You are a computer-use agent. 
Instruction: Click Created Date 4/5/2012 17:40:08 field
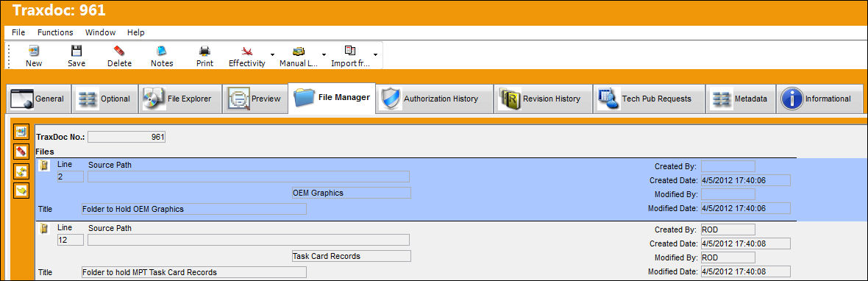click(745, 243)
